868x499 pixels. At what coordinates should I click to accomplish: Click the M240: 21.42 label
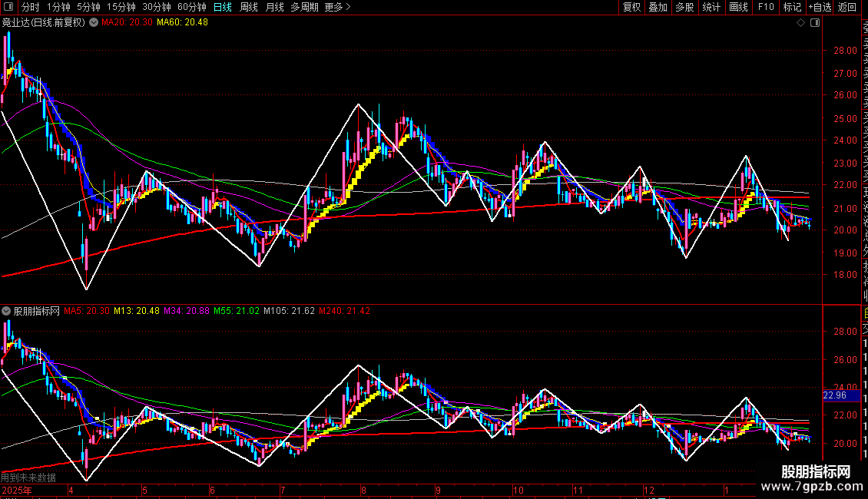344,312
